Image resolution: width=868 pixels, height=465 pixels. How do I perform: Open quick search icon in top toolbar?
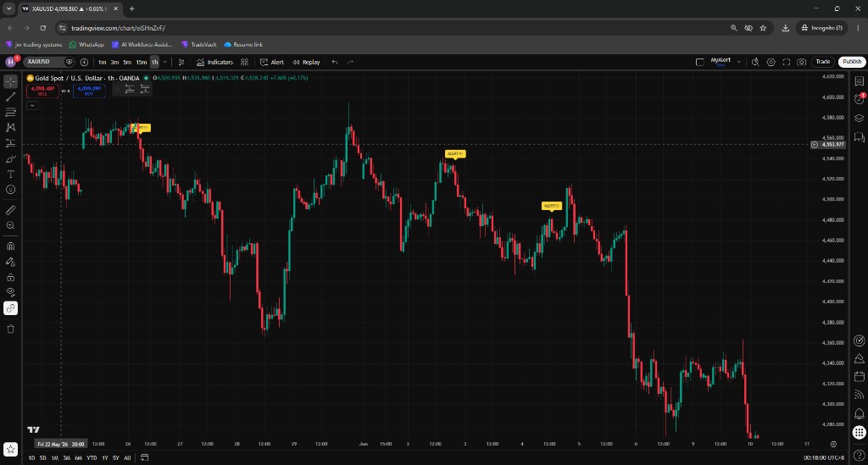pos(755,62)
